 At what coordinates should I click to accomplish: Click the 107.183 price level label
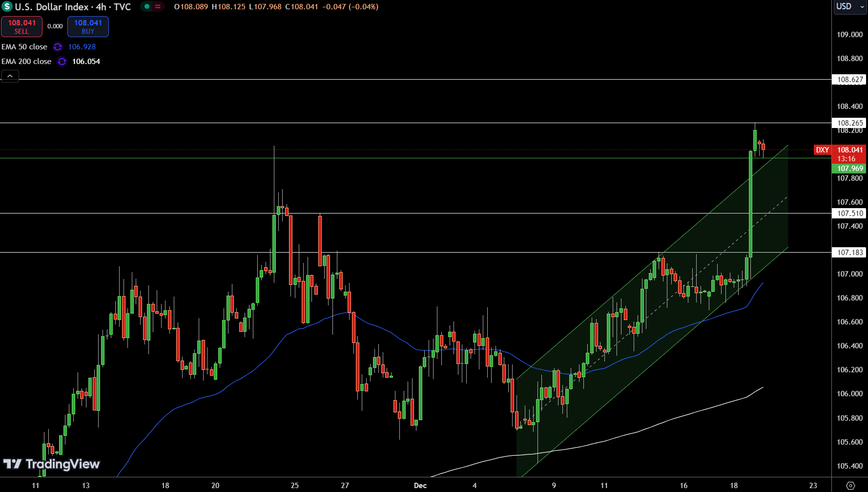point(849,253)
